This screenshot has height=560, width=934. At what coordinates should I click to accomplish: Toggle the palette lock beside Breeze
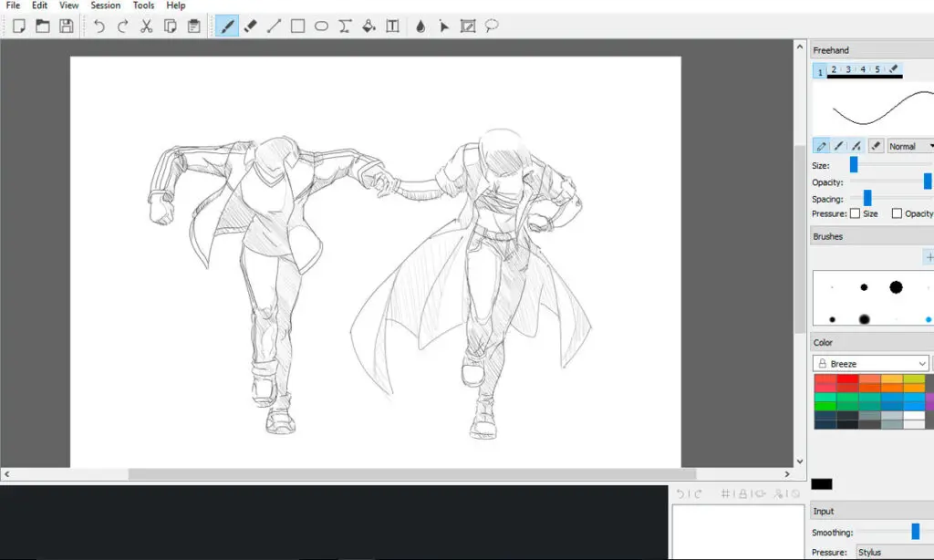pyautogui.click(x=824, y=363)
